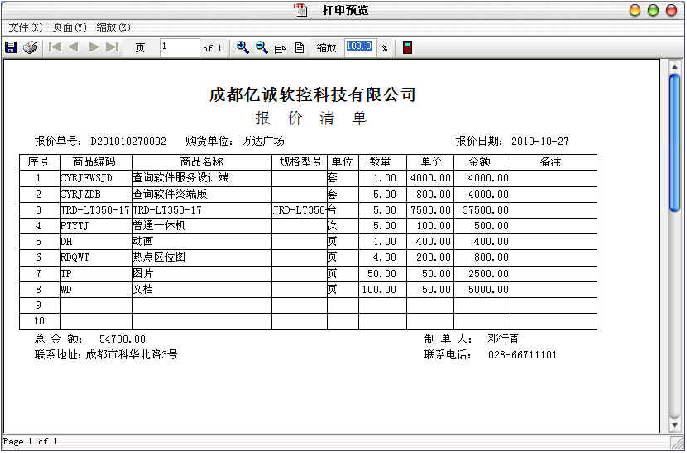This screenshot has height=453, width=687.
Task: Click the 50.00 quantity cell in TP row
Action: tap(382, 274)
